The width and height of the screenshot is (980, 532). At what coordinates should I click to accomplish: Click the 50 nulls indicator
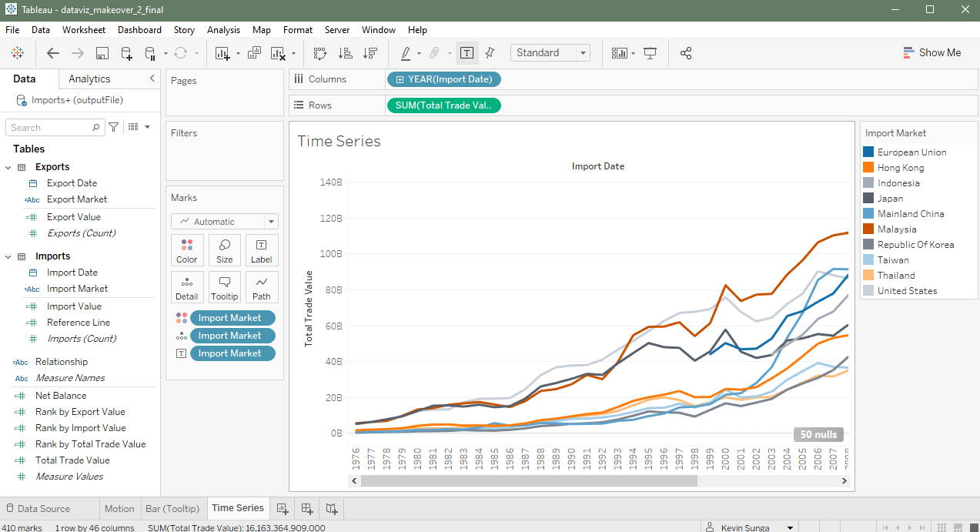pos(818,434)
